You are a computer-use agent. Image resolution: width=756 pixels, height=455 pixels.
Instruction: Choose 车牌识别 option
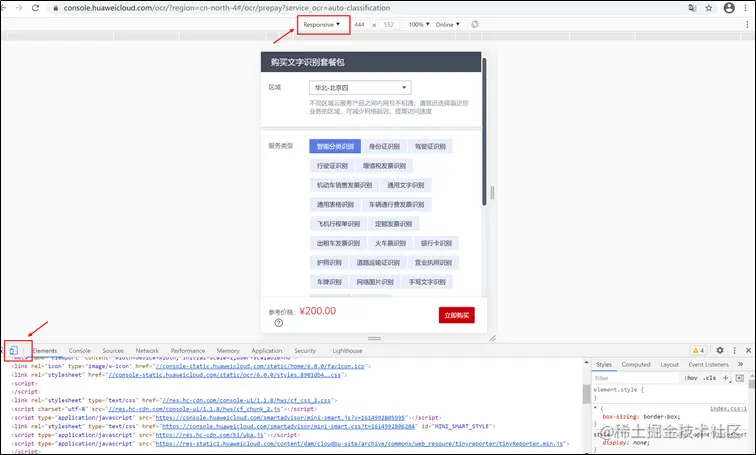329,281
